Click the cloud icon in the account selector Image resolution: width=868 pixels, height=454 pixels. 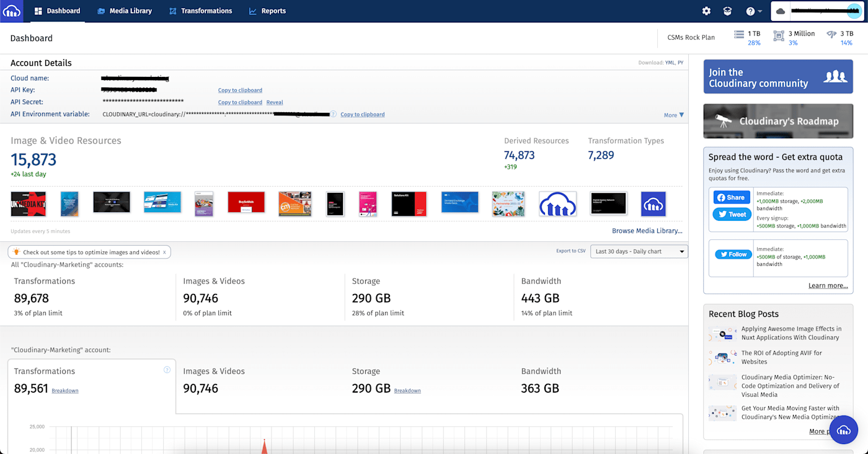[781, 11]
